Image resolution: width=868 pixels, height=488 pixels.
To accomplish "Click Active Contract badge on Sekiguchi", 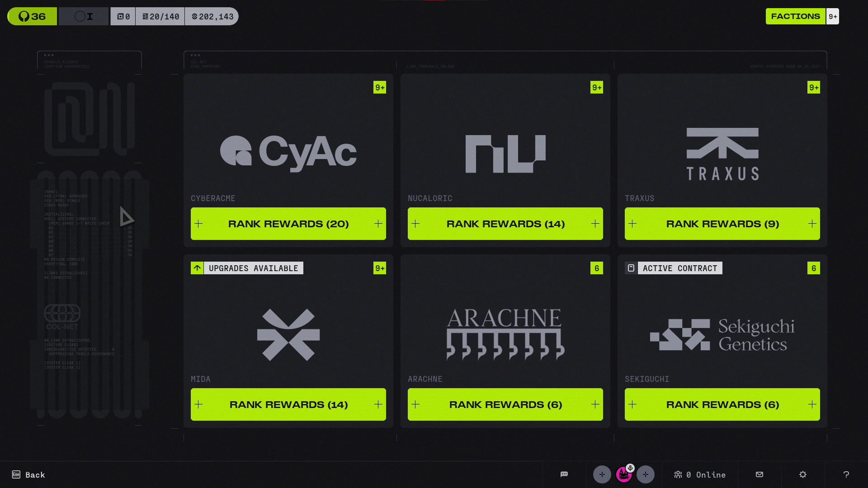I will [674, 268].
